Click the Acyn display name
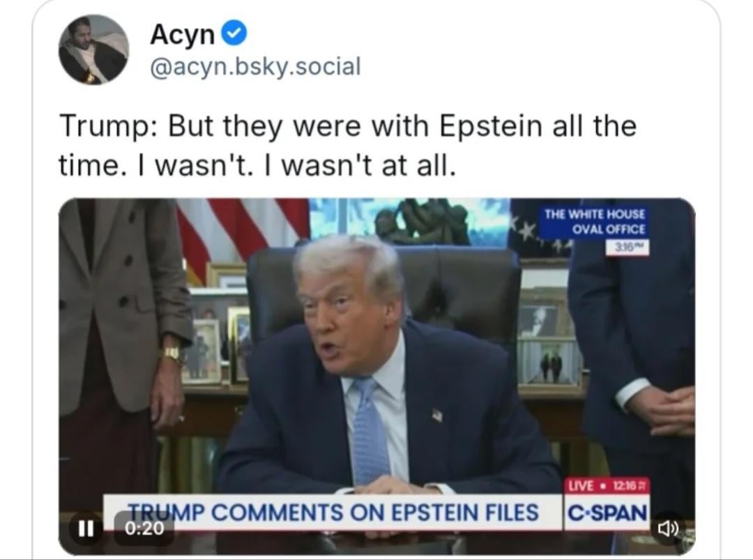 182,34
